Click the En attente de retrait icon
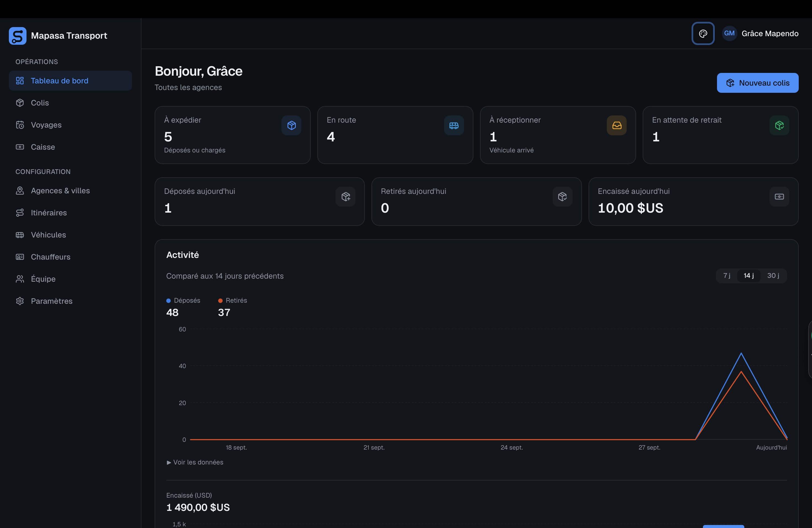Screen dimensions: 812x528 [779, 125]
